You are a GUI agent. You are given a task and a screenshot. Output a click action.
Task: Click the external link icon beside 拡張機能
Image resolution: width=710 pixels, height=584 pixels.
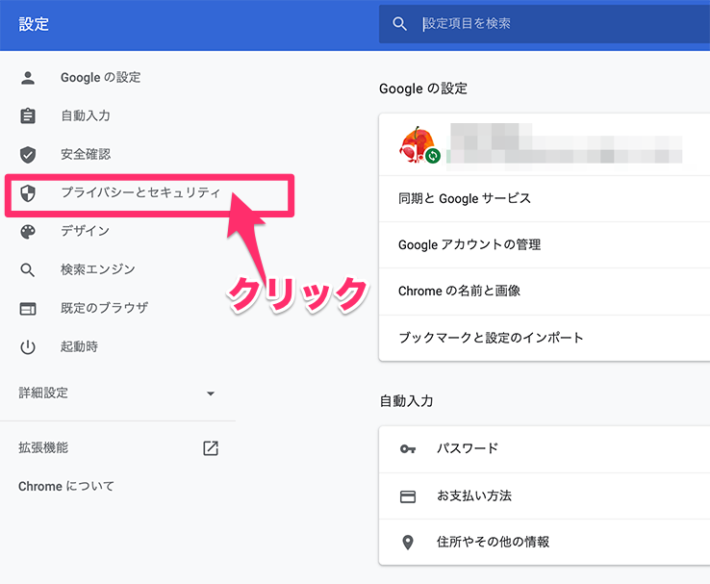click(x=210, y=448)
